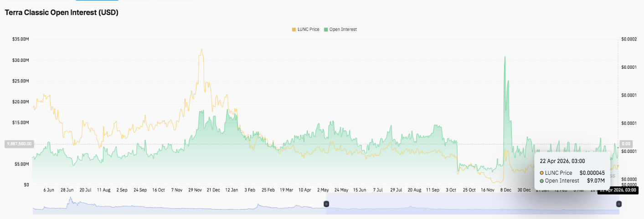Click the black 22 Apr 2026 crosshair date label

point(617,190)
